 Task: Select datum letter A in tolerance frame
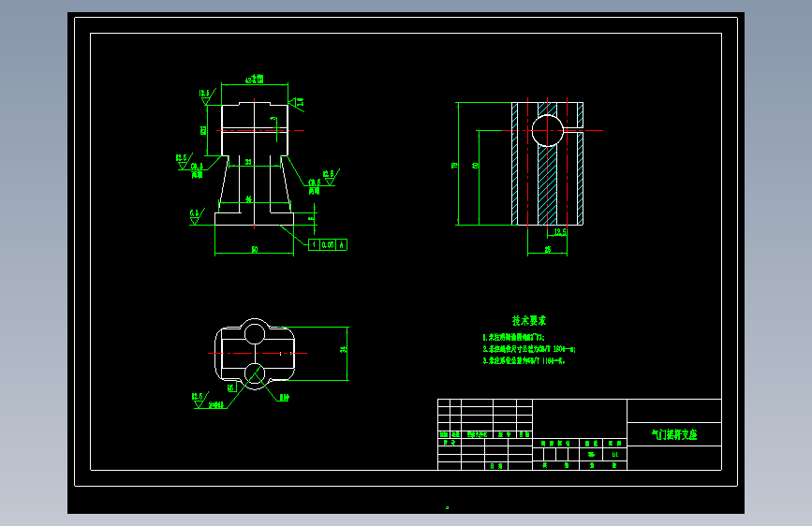(x=341, y=245)
